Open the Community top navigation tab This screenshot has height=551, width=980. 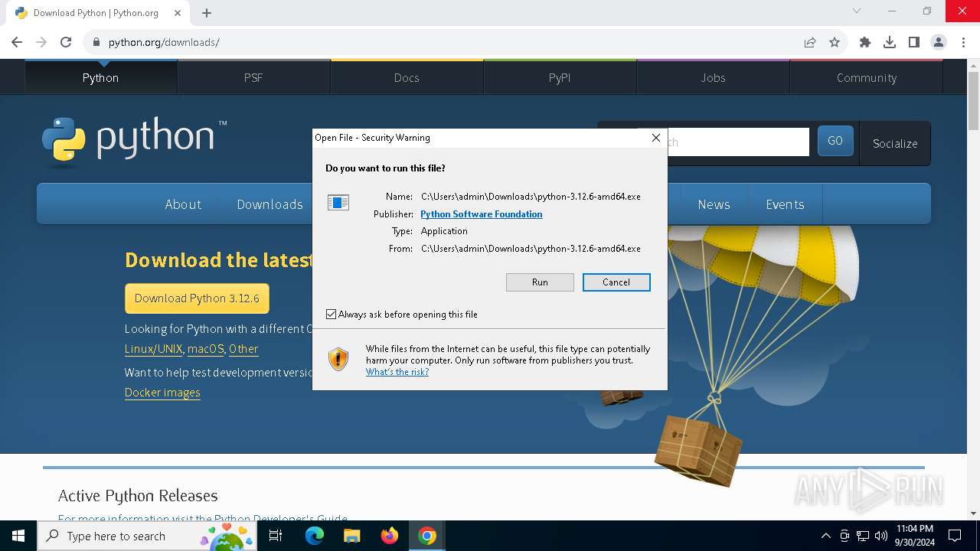tap(866, 77)
